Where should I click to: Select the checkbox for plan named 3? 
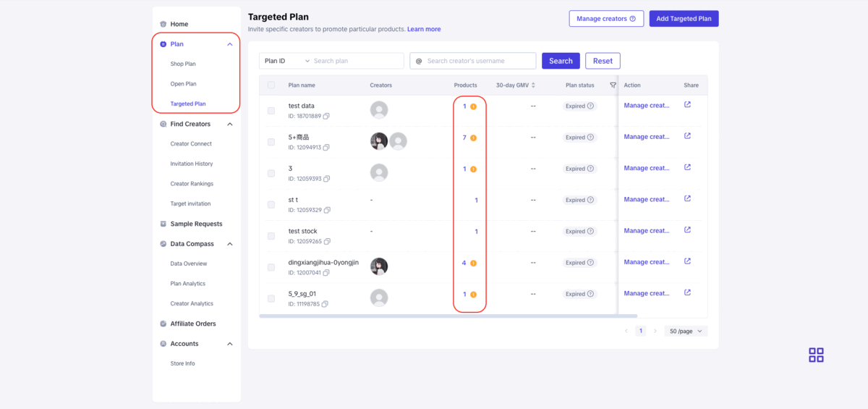[271, 173]
